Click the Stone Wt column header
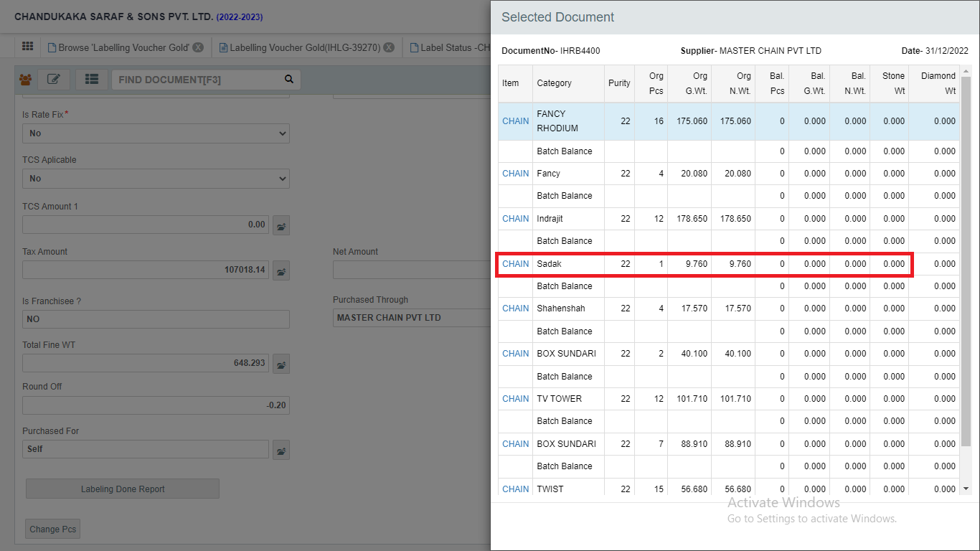Viewport: 980px width, 551px height. pos(890,83)
